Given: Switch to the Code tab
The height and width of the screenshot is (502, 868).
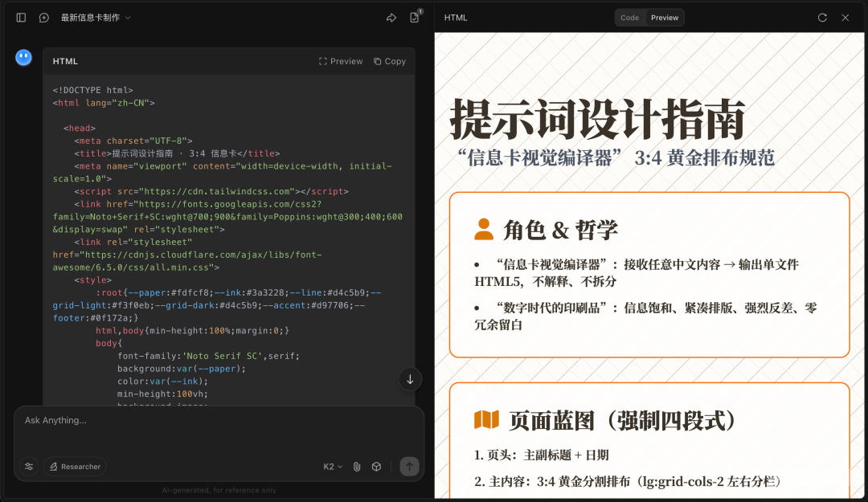Looking at the screenshot, I should 629,18.
